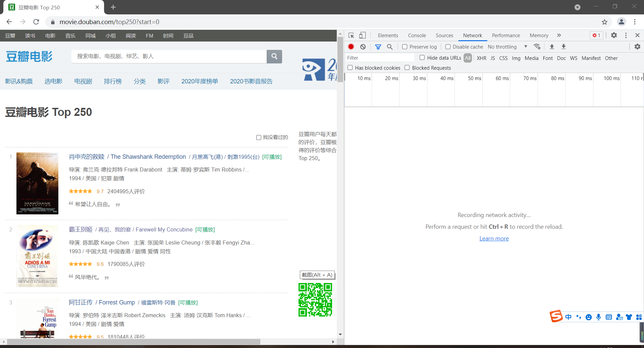644x348 pixels.
Task: Stop recording network log (red dot)
Action: click(x=351, y=47)
